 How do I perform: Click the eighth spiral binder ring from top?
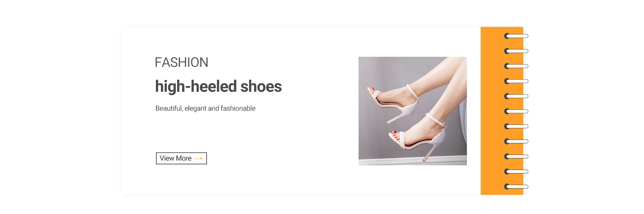[x=516, y=141]
